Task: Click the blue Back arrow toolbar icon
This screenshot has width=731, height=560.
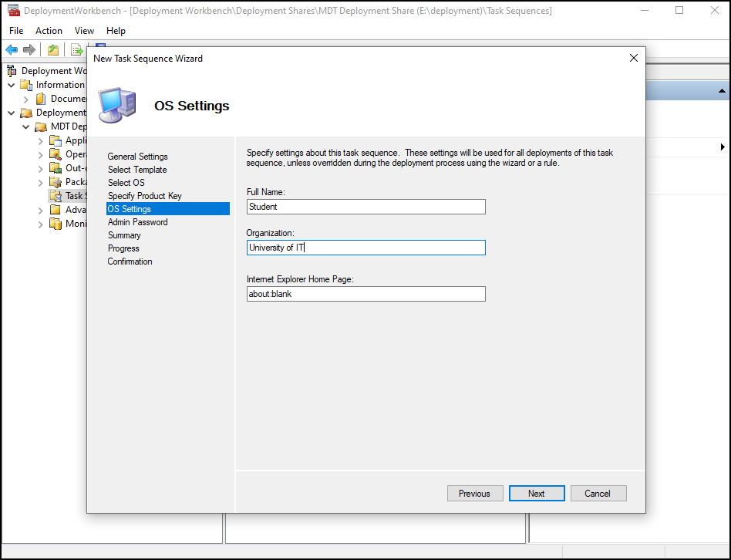Action: click(12, 50)
